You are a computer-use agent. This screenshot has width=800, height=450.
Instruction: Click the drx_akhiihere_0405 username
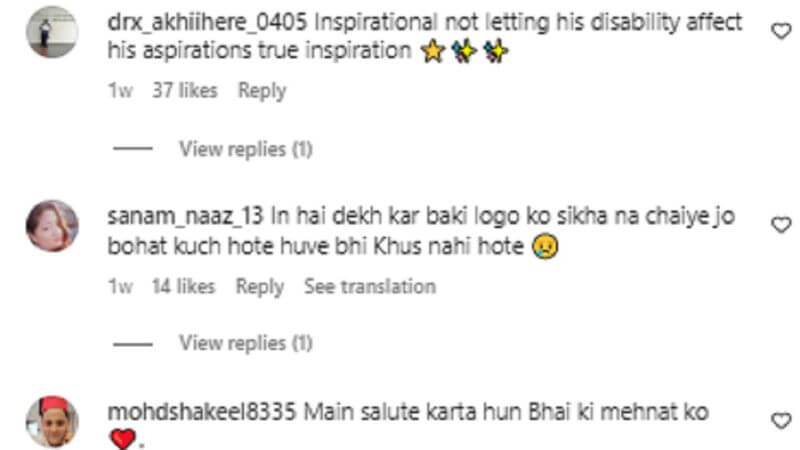[207, 22]
